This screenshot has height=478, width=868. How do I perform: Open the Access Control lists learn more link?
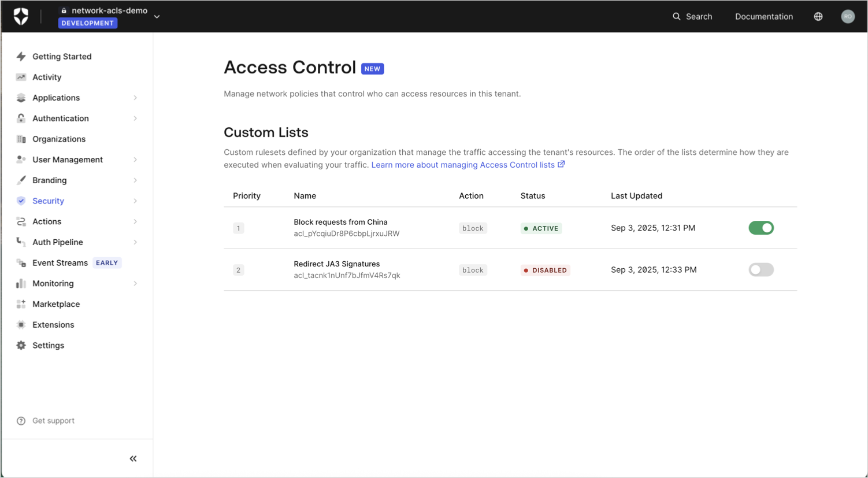click(464, 165)
